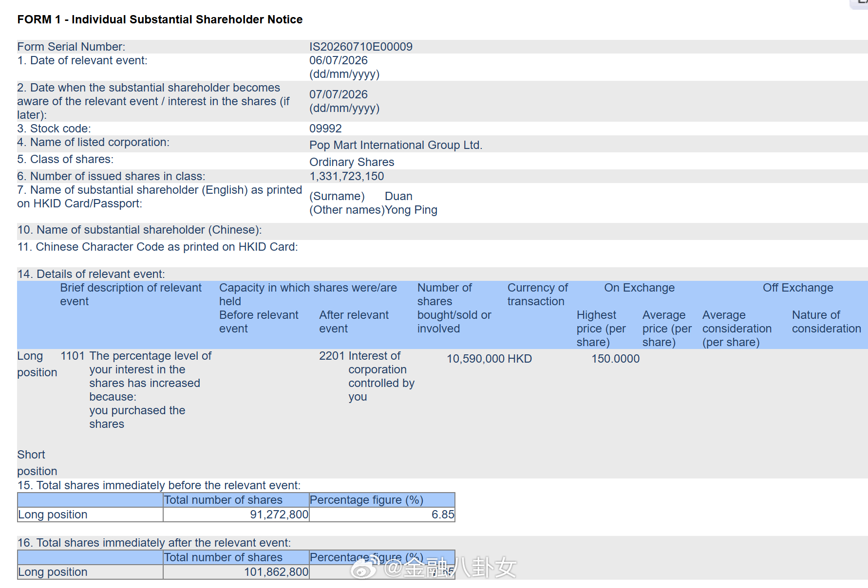Click 'Before relevant event' sub-header
868x588 pixels.
coord(259,322)
